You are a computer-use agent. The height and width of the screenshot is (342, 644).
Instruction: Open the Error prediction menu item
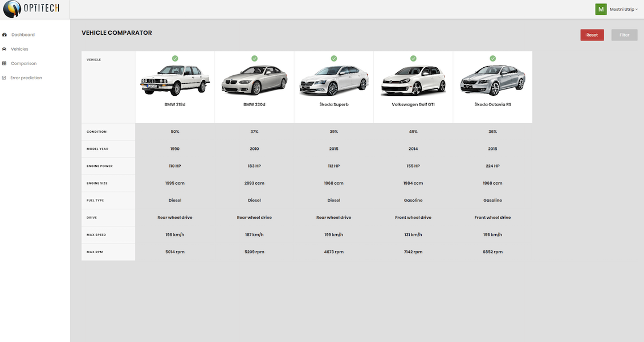click(x=26, y=78)
